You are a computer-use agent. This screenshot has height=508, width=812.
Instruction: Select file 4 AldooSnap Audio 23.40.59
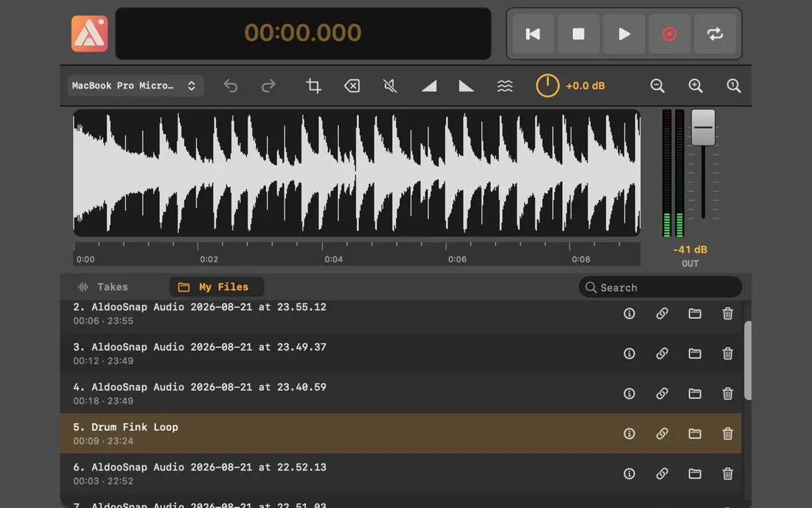click(401, 393)
